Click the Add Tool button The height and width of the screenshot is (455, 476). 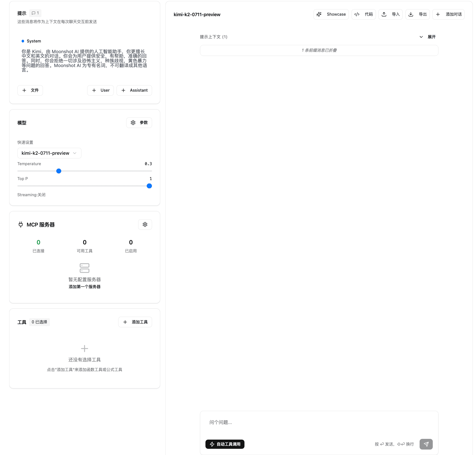click(135, 322)
